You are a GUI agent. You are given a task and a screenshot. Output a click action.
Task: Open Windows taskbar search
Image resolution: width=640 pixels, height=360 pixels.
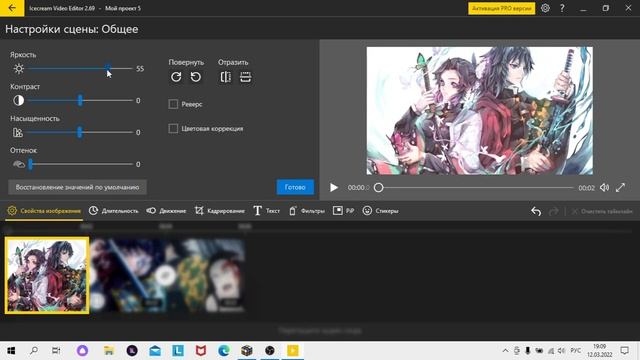point(34,351)
